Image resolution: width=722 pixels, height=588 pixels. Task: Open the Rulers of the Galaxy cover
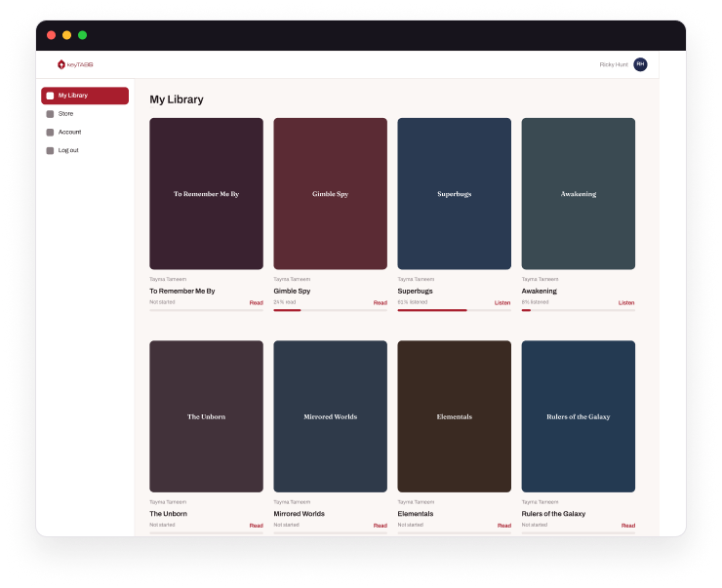pos(579,416)
